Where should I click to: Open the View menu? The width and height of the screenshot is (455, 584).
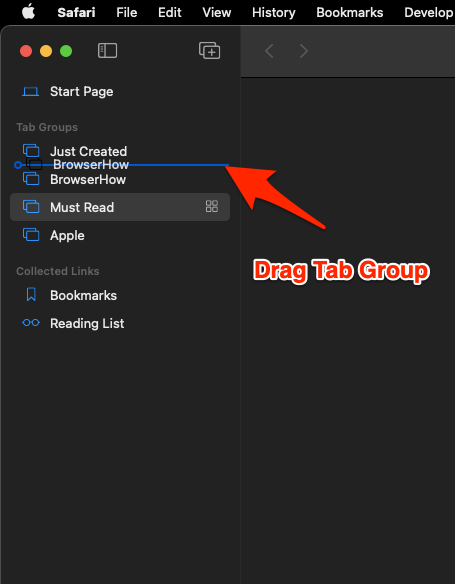click(217, 13)
